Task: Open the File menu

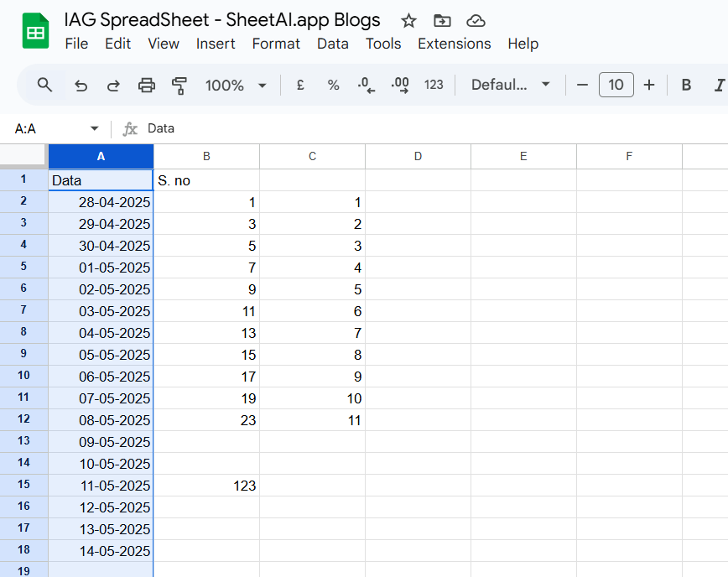Action: (76, 44)
